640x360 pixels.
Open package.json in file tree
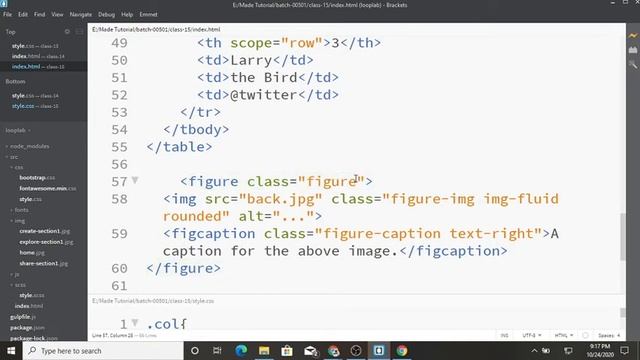pyautogui.click(x=27, y=327)
